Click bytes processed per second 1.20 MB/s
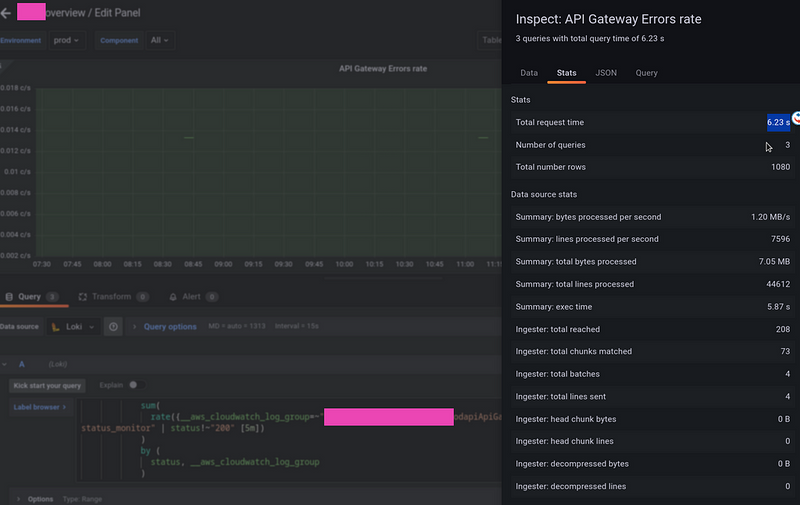 pos(770,217)
